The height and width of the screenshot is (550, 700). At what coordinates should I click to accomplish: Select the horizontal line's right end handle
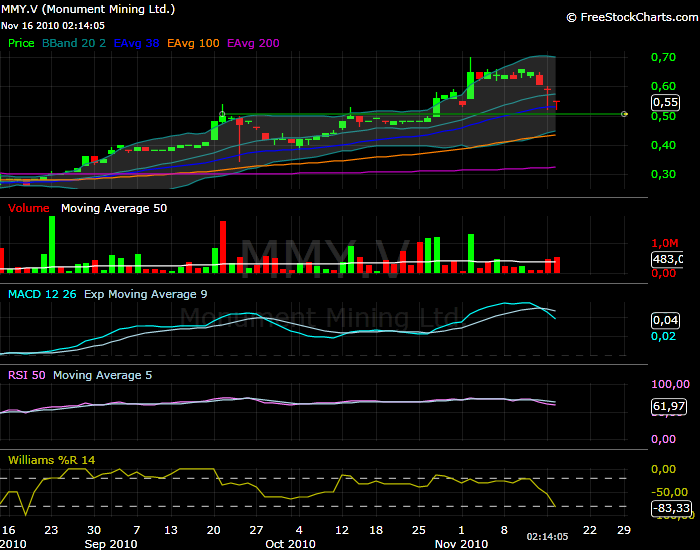pos(624,114)
